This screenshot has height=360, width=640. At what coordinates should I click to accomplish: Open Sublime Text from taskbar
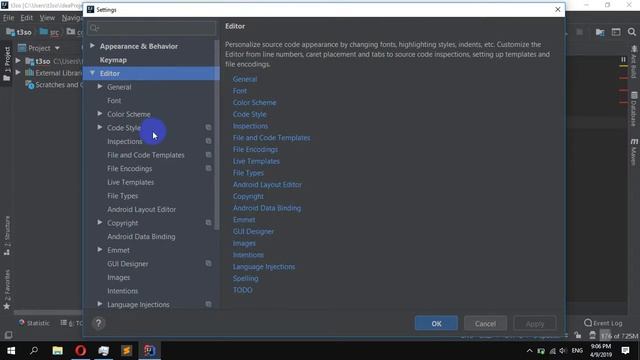(127, 351)
